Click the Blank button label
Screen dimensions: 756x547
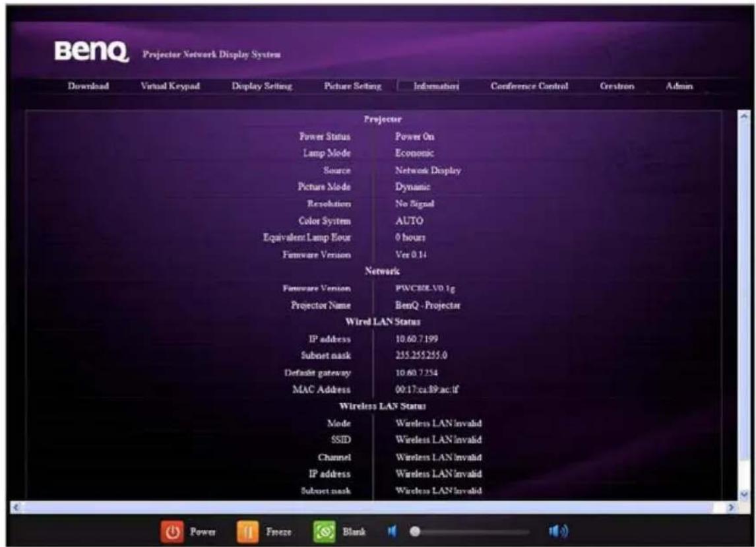[x=354, y=532]
